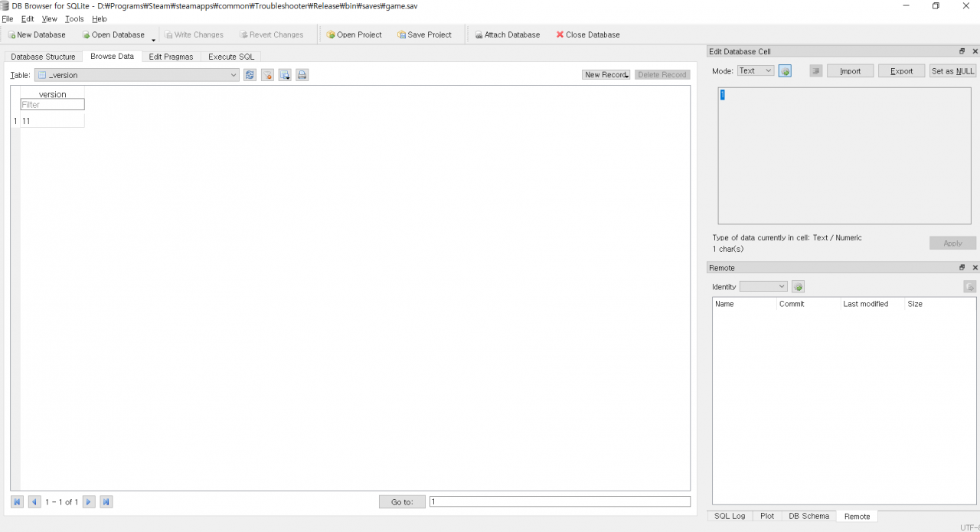
Task: Go to the first page of records
Action: pos(17,502)
